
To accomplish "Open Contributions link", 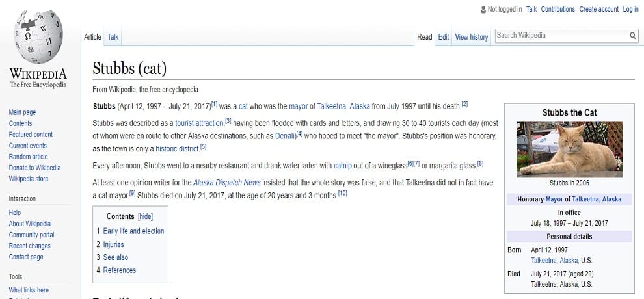I will 557,10.
